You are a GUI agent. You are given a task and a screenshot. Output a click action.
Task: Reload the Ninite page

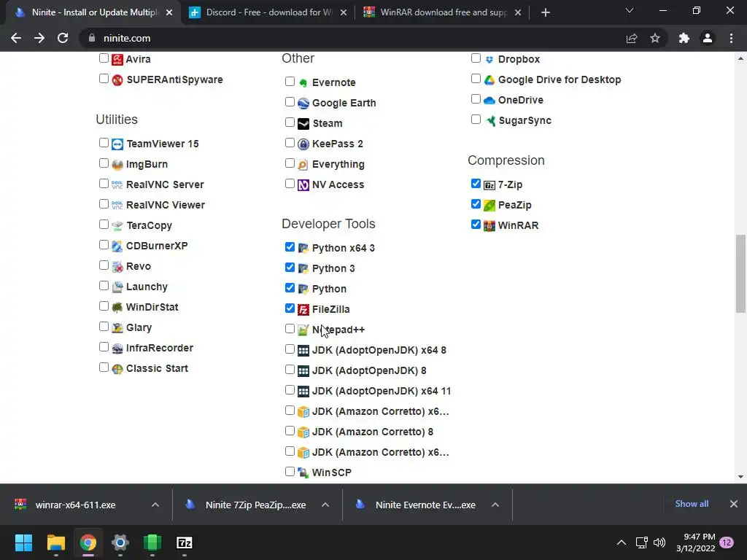(63, 38)
